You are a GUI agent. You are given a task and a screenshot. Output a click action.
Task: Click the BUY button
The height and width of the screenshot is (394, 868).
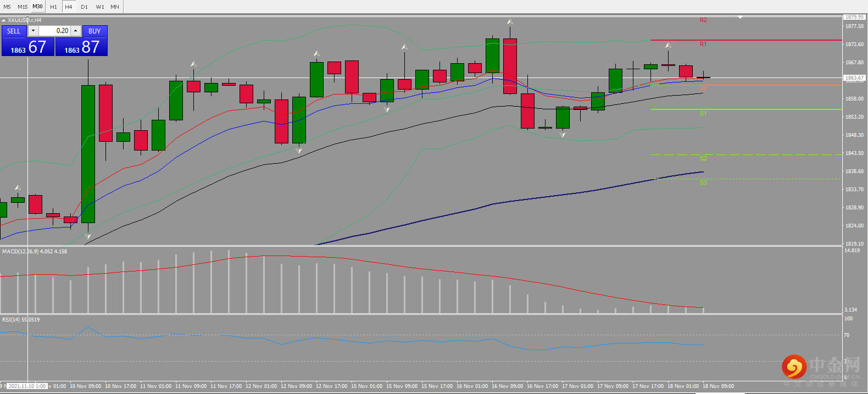pyautogui.click(x=94, y=31)
